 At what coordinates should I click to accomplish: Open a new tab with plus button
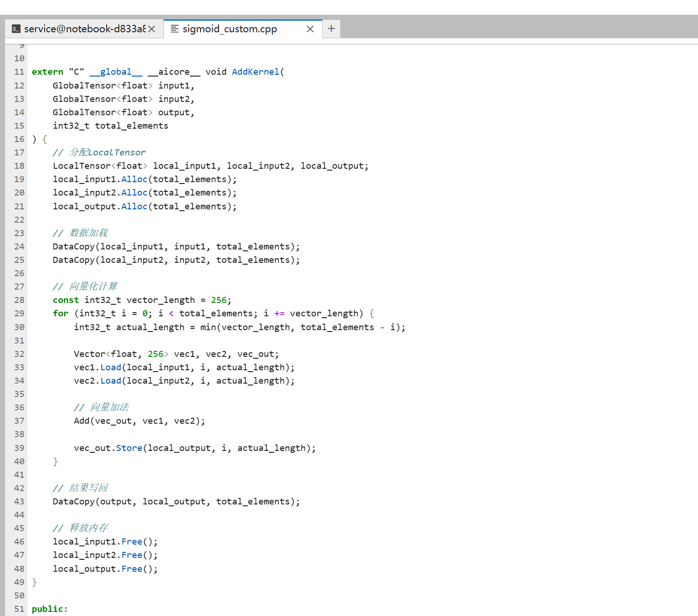pyautogui.click(x=331, y=29)
